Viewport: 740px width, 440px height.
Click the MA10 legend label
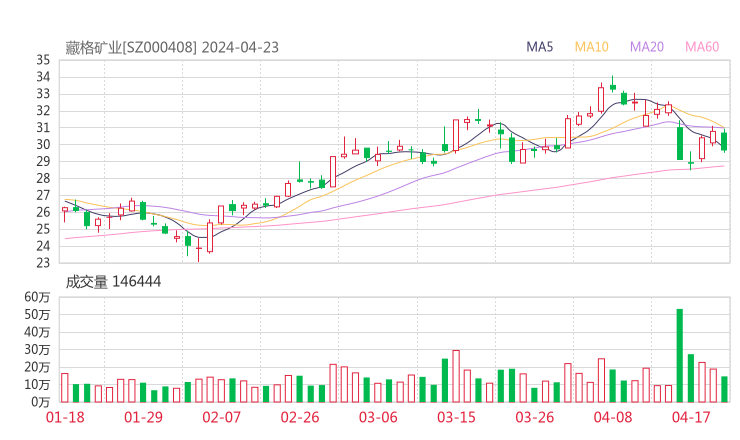pos(591,47)
